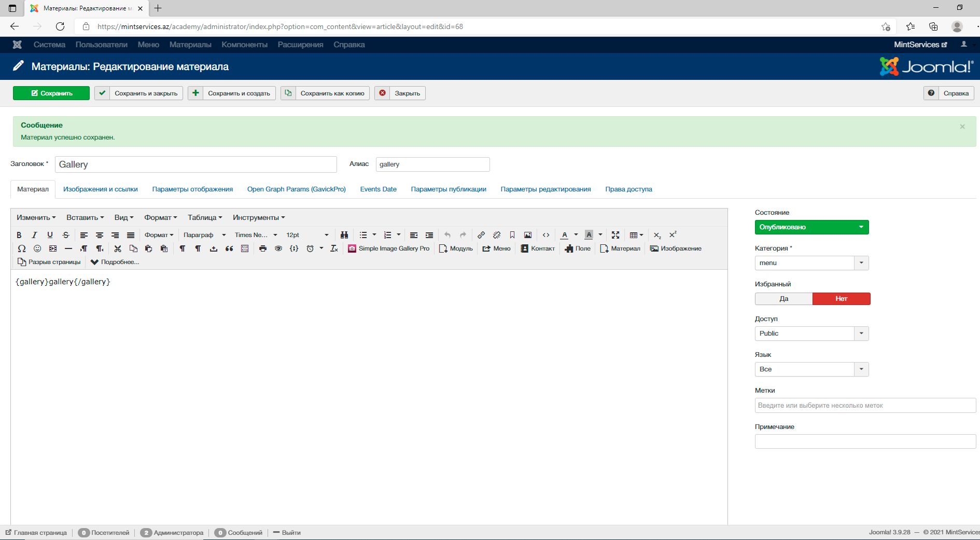Open the text color picker arrow

(x=576, y=235)
